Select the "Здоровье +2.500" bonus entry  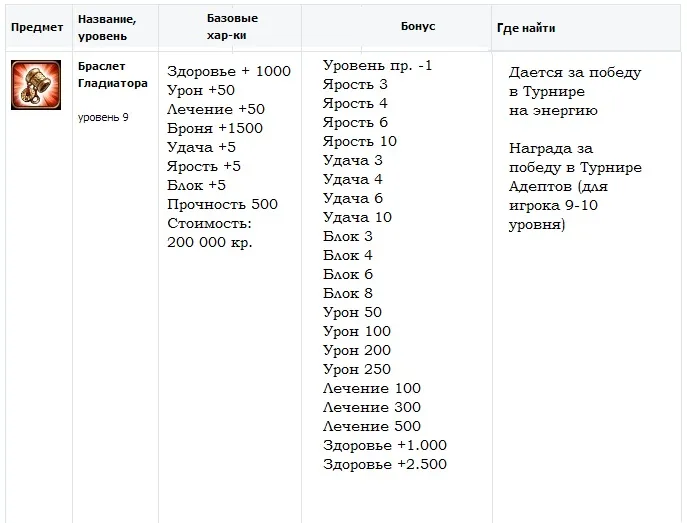tap(385, 464)
